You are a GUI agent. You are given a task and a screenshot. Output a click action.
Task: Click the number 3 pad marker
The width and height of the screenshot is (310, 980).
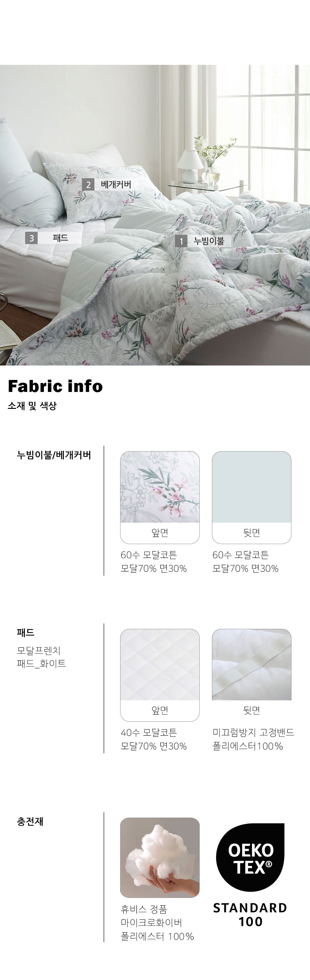click(x=32, y=238)
